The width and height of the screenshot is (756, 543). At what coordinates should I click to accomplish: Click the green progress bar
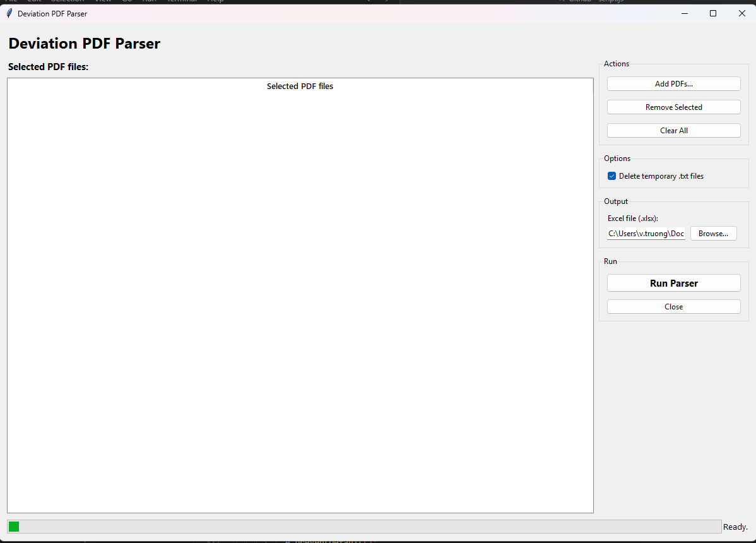pos(364,527)
